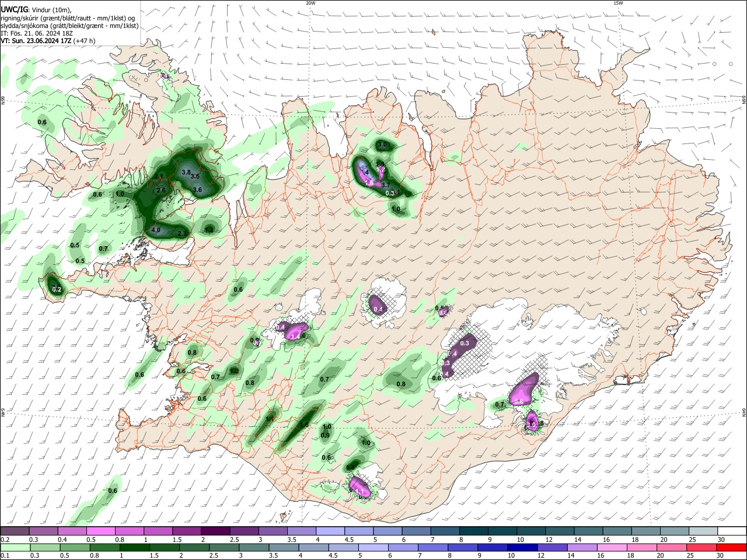
Task: Click the '0.2' map value in the west
Action: pos(57,289)
